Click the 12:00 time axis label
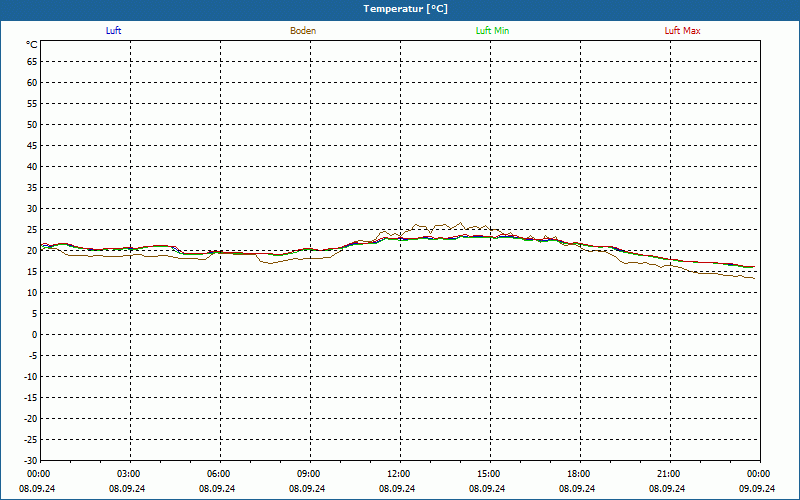The width and height of the screenshot is (800, 500). click(x=399, y=474)
